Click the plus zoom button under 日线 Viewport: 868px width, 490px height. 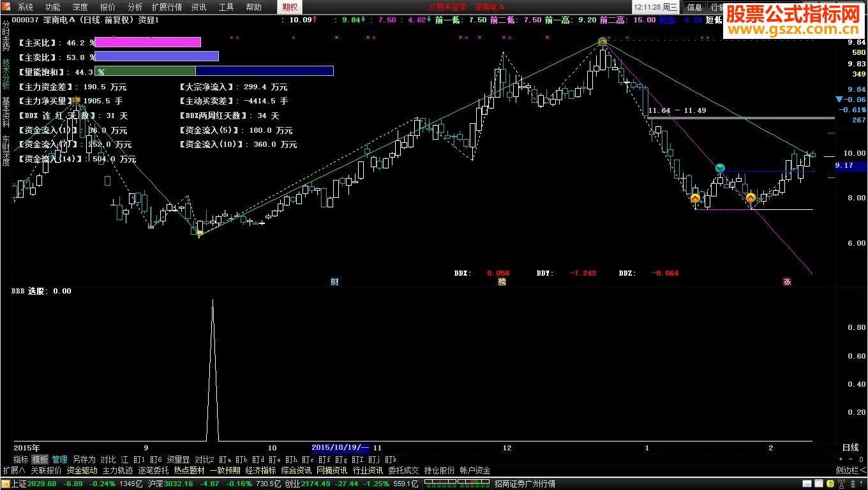pyautogui.click(x=841, y=459)
